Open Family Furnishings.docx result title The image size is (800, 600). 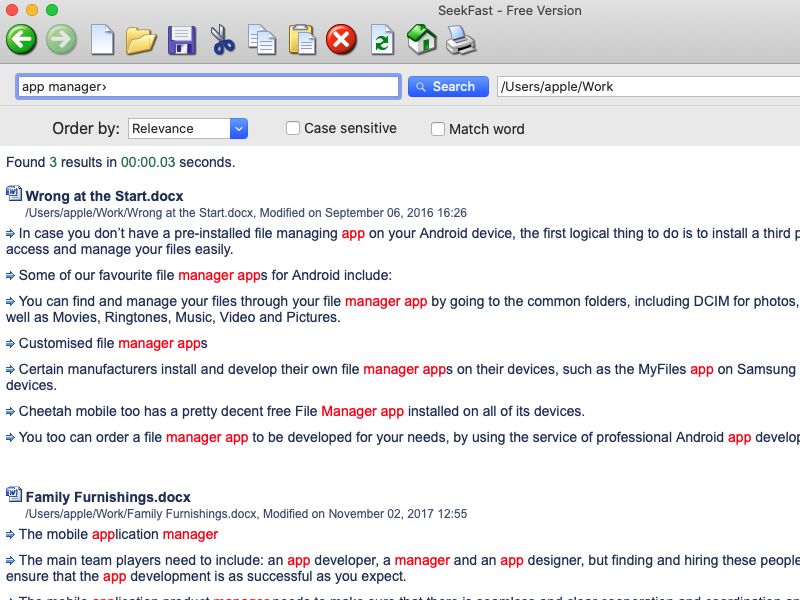tap(108, 497)
